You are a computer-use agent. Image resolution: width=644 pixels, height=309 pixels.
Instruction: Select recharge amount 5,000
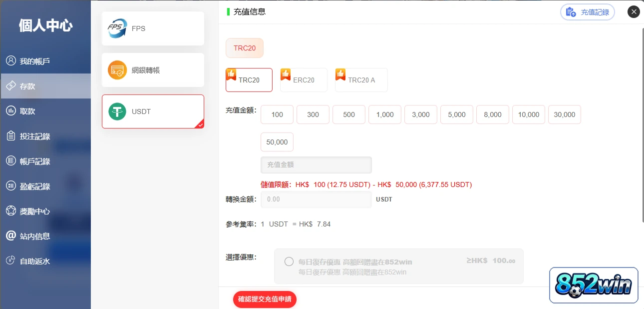(457, 114)
